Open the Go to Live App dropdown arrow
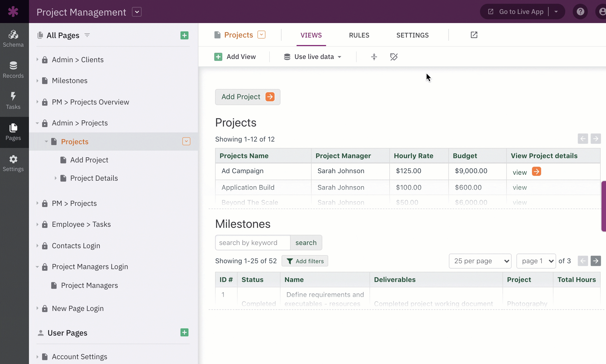 pos(556,12)
